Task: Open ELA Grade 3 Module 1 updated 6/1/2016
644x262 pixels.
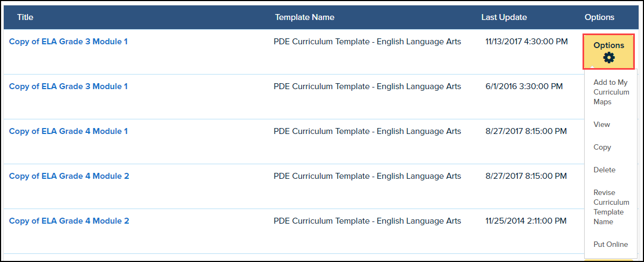Action: (x=68, y=86)
